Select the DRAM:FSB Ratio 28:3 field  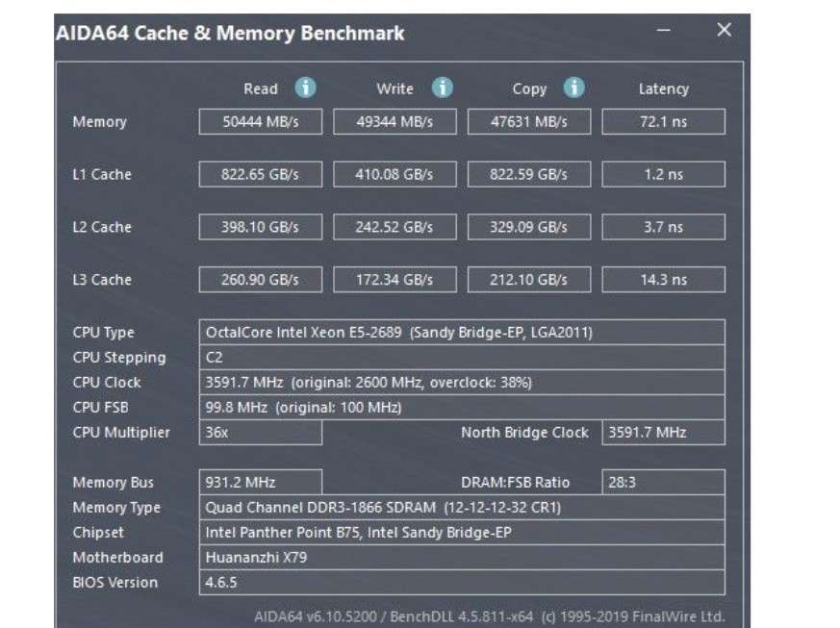pyautogui.click(x=663, y=483)
